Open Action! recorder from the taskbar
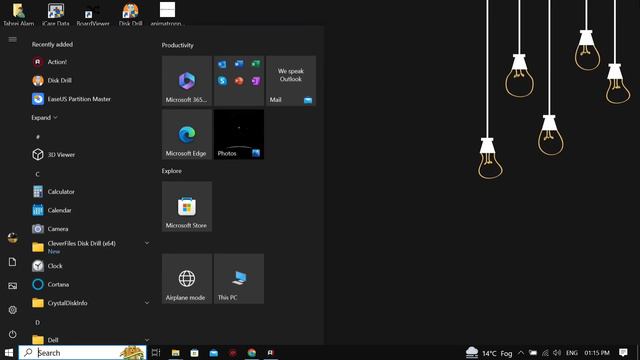Screen dimensions: 640x360 click(271, 353)
